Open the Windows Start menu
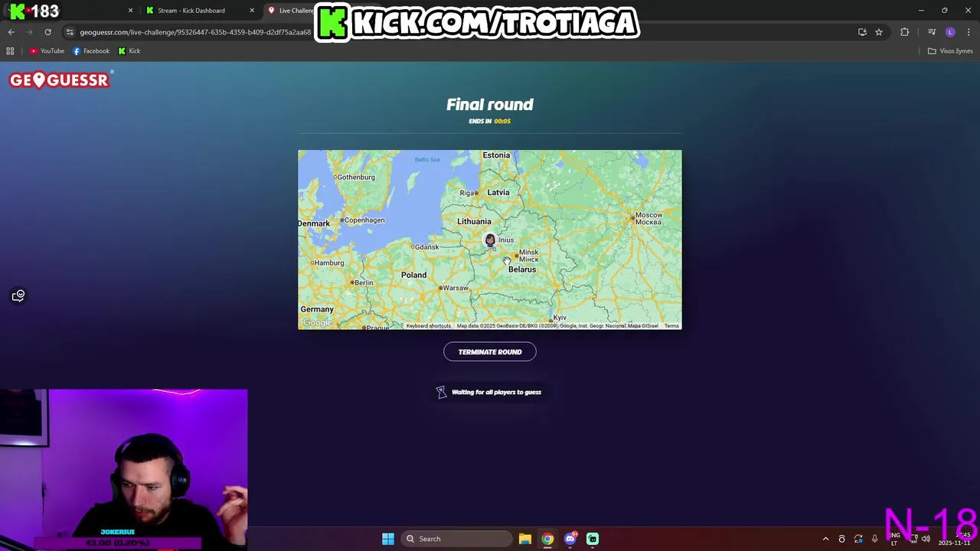Viewport: 980px width, 551px height. [388, 539]
